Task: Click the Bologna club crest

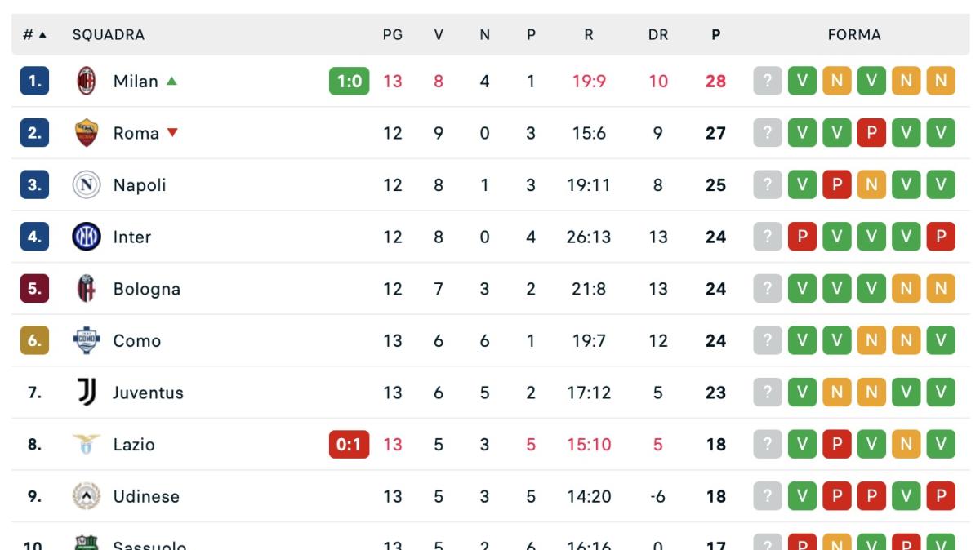Action: pos(87,289)
